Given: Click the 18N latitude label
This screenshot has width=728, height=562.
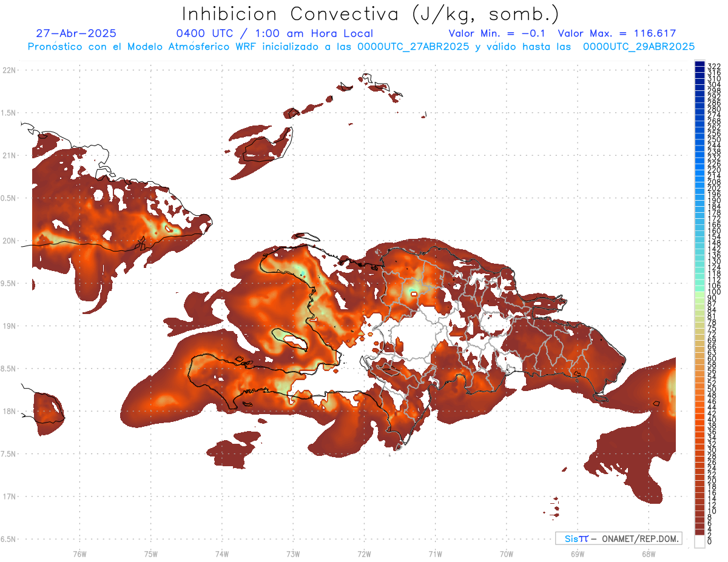Looking at the screenshot, I should point(9,411).
